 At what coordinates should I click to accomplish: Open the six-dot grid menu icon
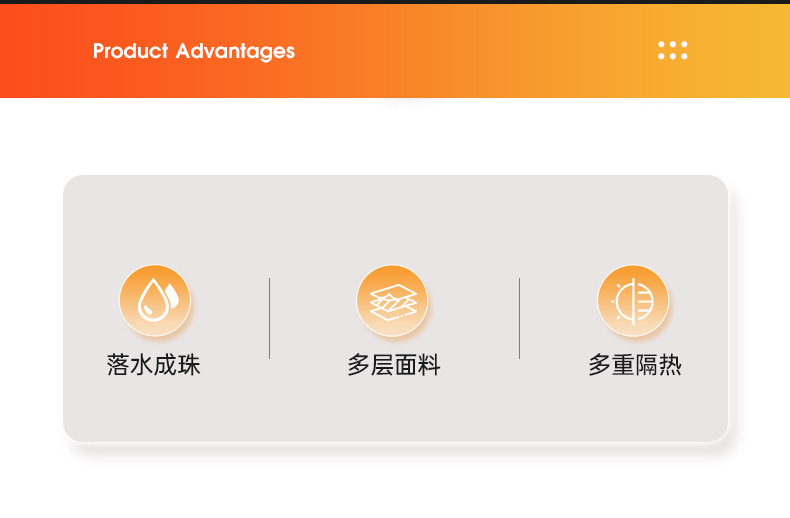pos(673,50)
